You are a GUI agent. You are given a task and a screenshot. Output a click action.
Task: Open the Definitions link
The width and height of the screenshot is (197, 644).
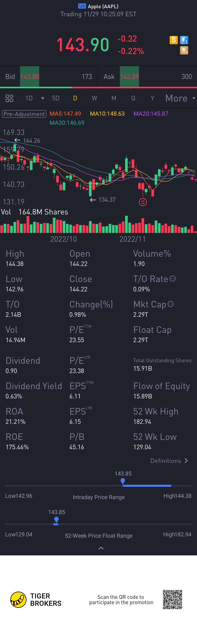(169, 461)
